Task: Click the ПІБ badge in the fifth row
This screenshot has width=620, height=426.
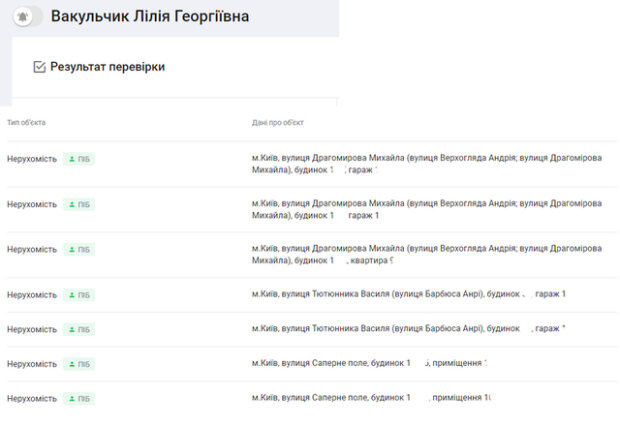Action: click(x=78, y=329)
